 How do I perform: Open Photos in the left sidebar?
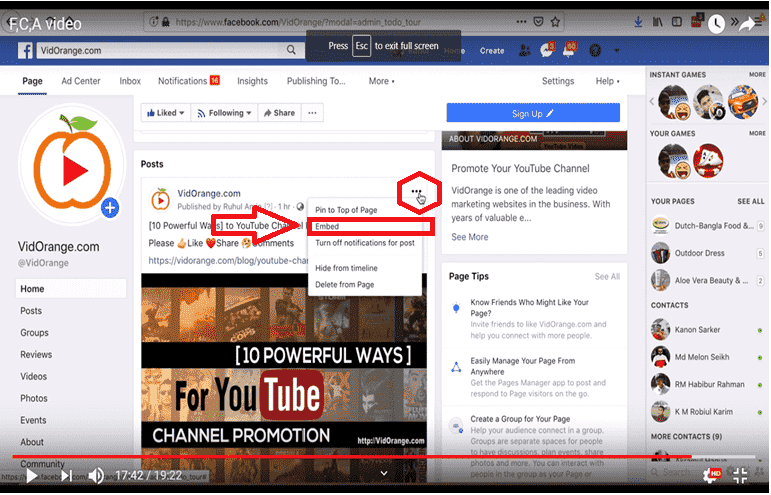(33, 399)
